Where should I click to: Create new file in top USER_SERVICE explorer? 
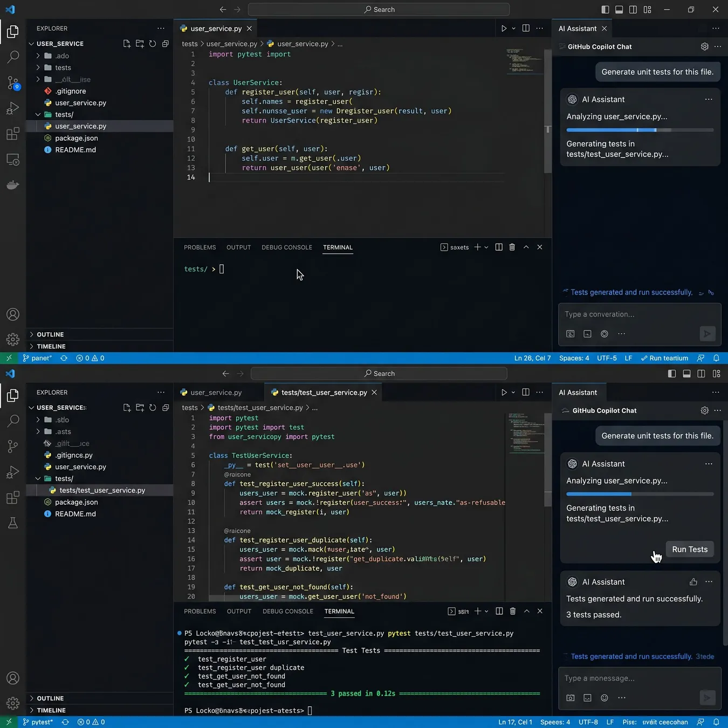(127, 44)
